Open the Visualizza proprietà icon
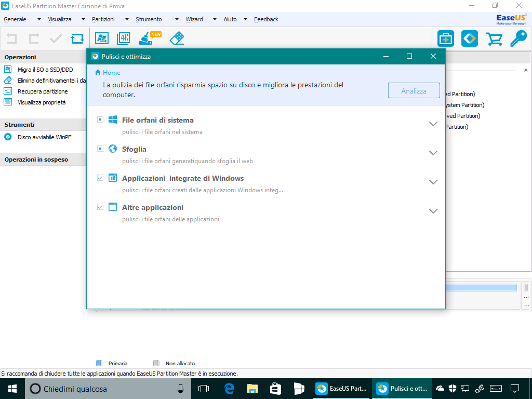 (8, 102)
